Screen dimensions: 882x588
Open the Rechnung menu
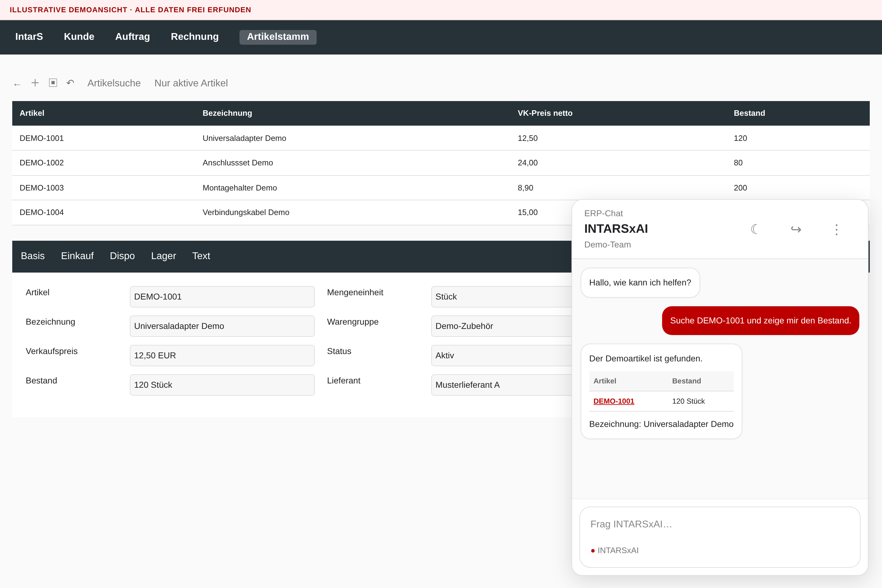tap(195, 37)
